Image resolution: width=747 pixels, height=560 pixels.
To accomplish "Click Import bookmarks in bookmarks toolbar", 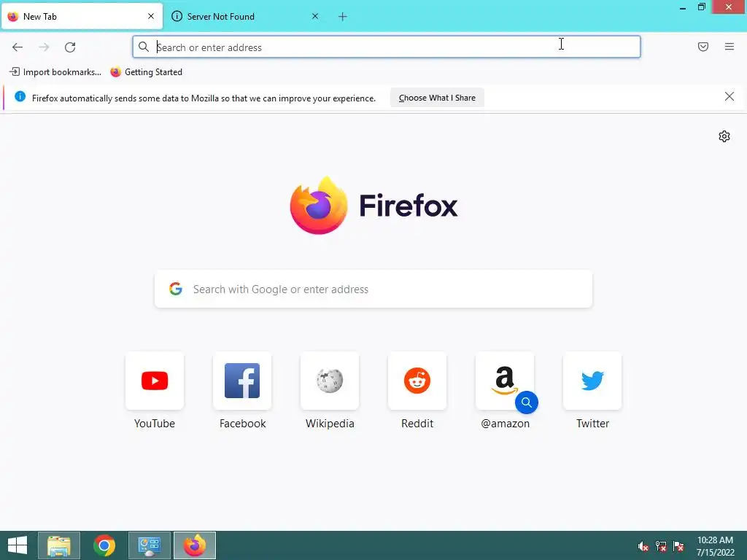I will (55, 72).
